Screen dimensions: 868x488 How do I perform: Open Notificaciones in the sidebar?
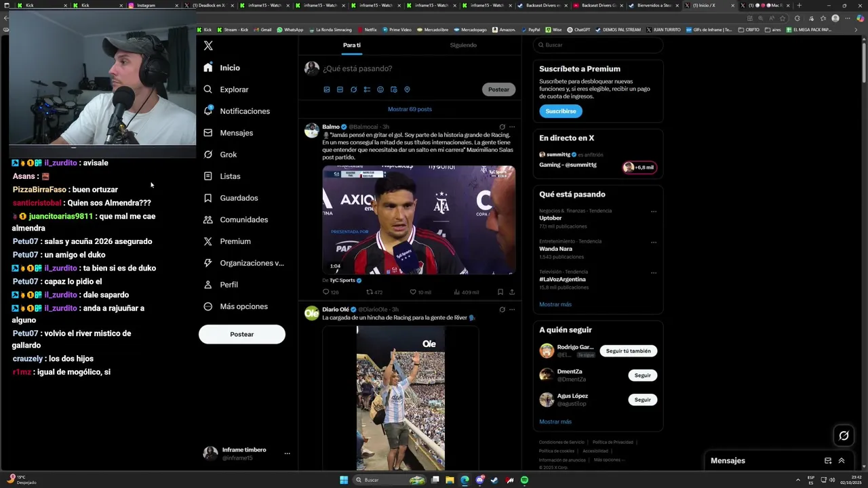coord(237,111)
